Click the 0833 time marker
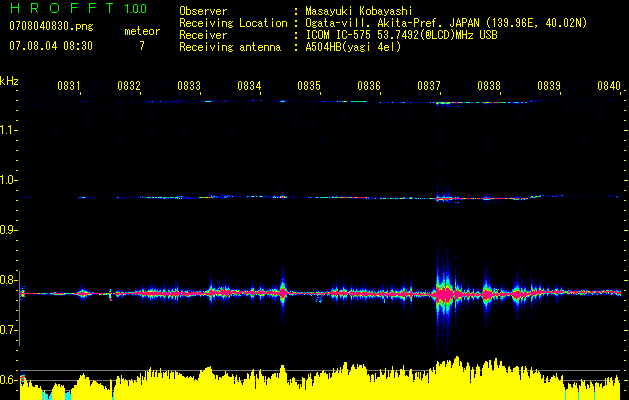Image resolution: width=629 pixels, height=400 pixels. tap(189, 85)
